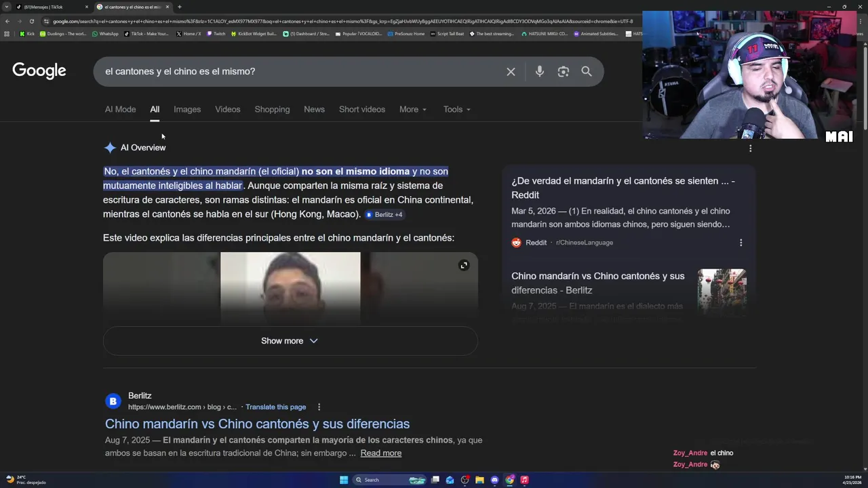Open the taskbar clock and date
The image size is (868, 488).
(x=852, y=480)
